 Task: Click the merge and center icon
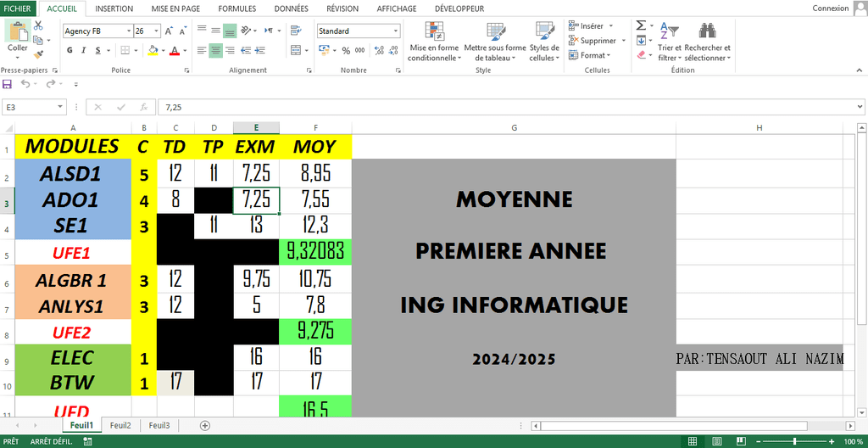click(296, 50)
